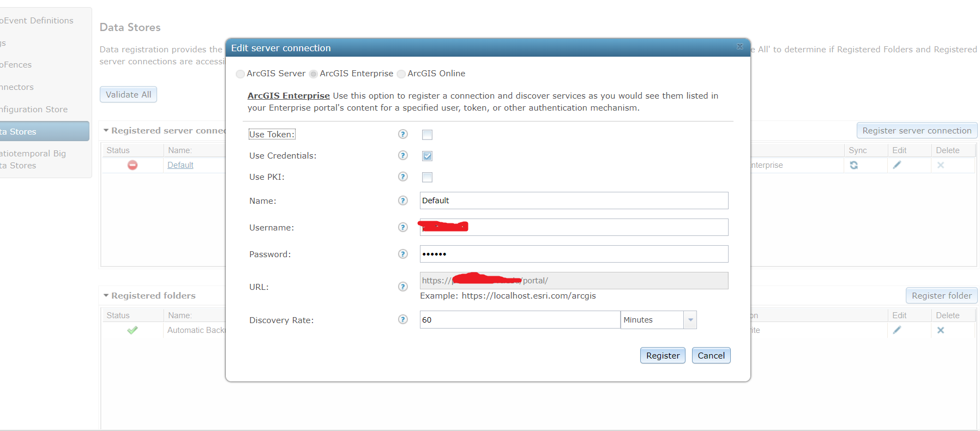The width and height of the screenshot is (980, 431).
Task: Cancel the Edit server connection dialog
Action: [x=711, y=355]
